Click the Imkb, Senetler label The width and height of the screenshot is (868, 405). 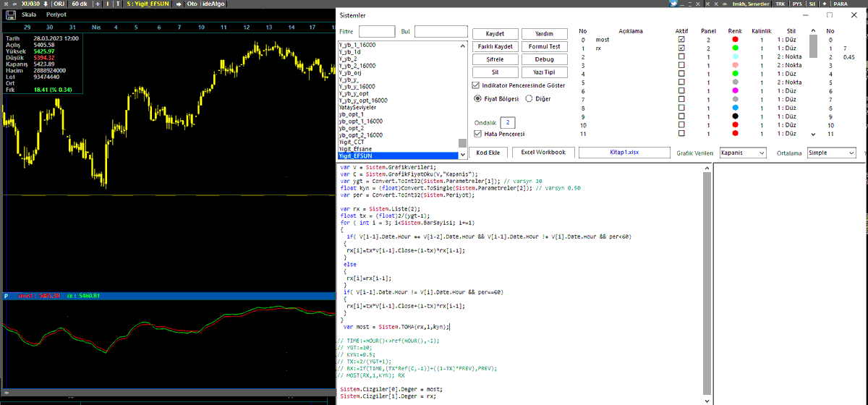[x=751, y=4]
